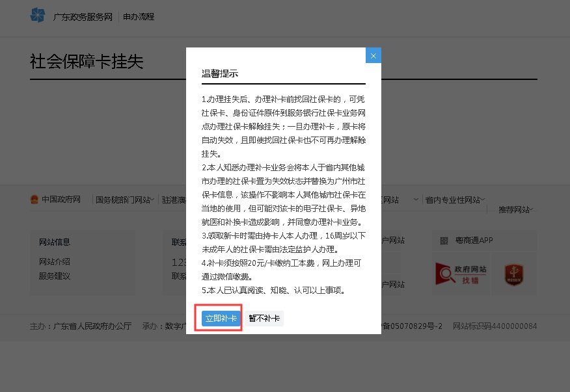Image resolution: width=570 pixels, height=392 pixels.
Task: Open the 中国政府网 link
Action: pos(61,200)
